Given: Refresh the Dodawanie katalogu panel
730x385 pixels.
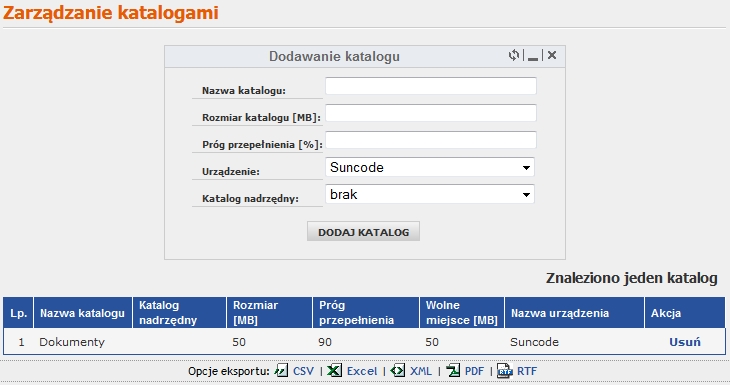Looking at the screenshot, I should tap(514, 55).
